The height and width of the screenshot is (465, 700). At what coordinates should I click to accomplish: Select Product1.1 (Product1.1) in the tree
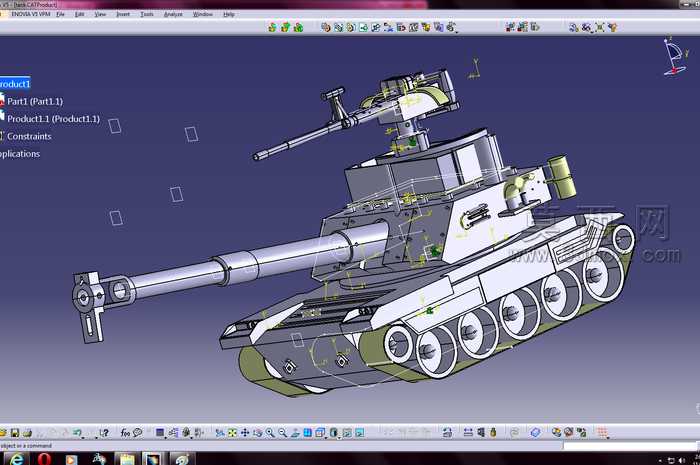tap(54, 119)
